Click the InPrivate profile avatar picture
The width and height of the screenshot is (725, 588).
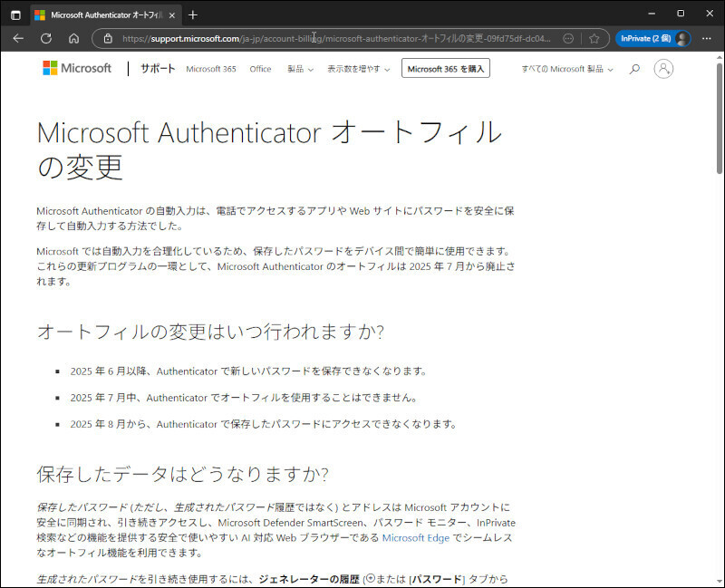682,38
